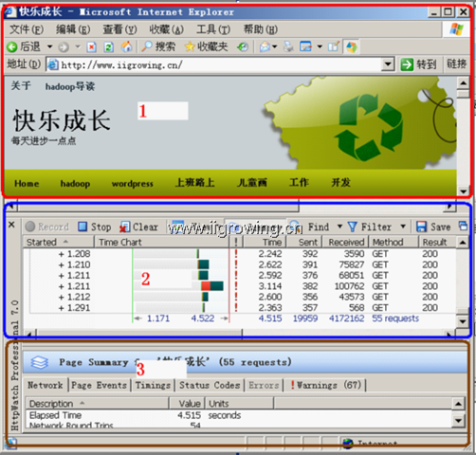476x455 pixels.
Task: Open the 文件(F) menu
Action: pyautogui.click(x=27, y=29)
